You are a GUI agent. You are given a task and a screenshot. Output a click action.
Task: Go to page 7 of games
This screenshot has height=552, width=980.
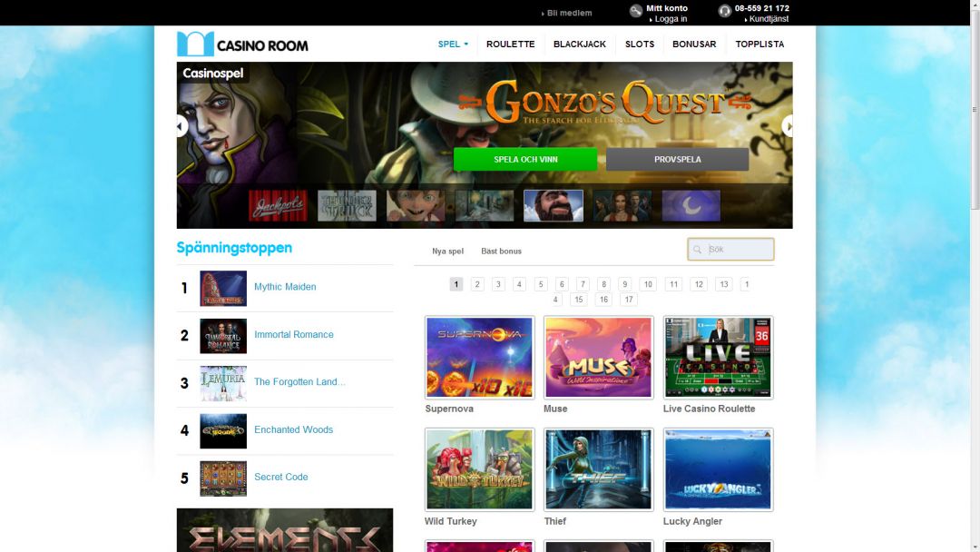pos(583,284)
